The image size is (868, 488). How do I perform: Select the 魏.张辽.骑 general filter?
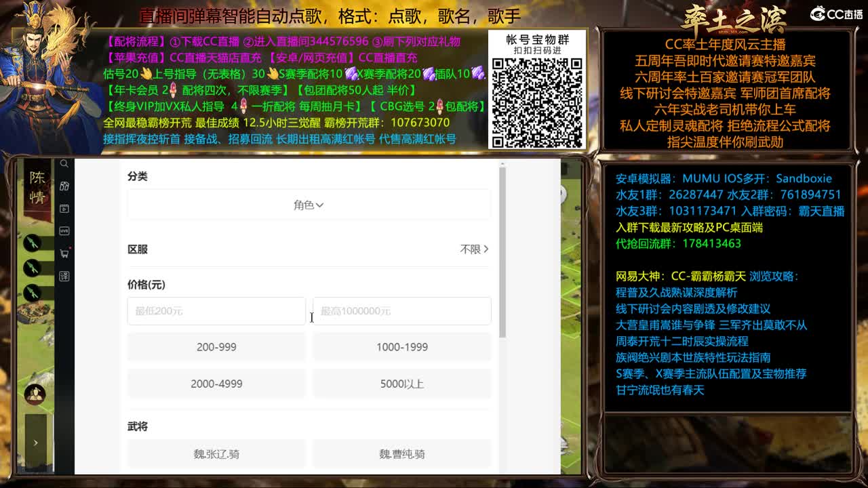pyautogui.click(x=216, y=454)
